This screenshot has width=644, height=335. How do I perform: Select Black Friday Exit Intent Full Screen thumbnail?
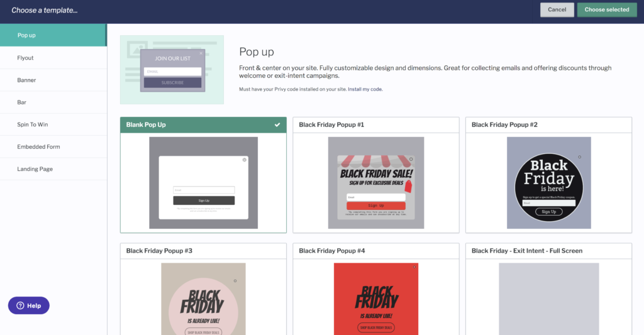[548, 299]
